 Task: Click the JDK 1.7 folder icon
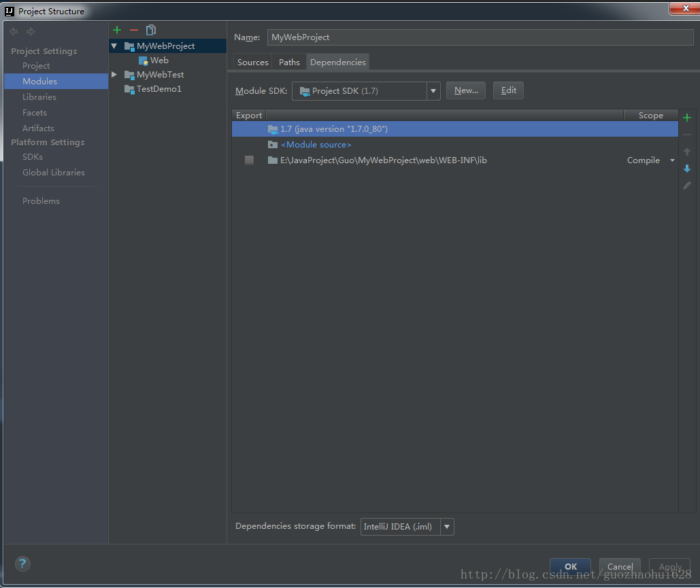click(x=273, y=129)
